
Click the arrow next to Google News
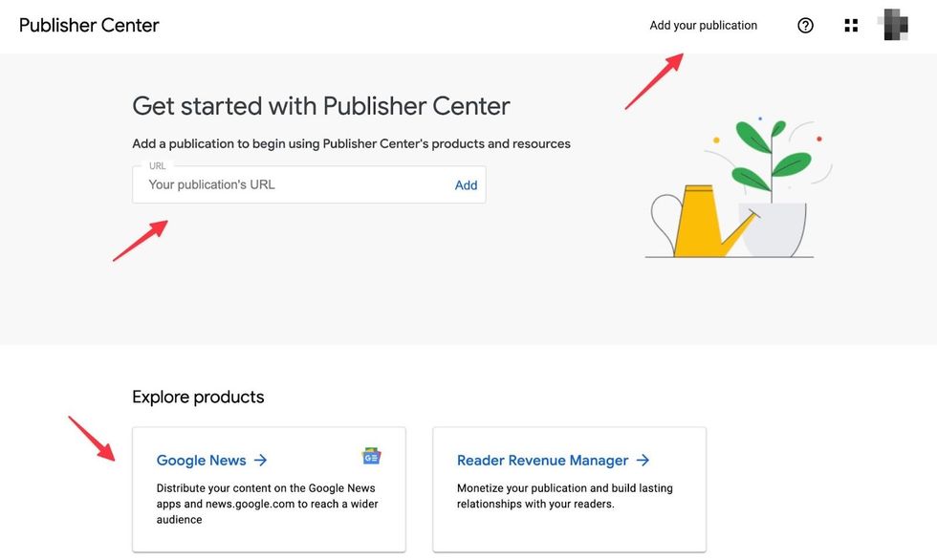coord(260,460)
